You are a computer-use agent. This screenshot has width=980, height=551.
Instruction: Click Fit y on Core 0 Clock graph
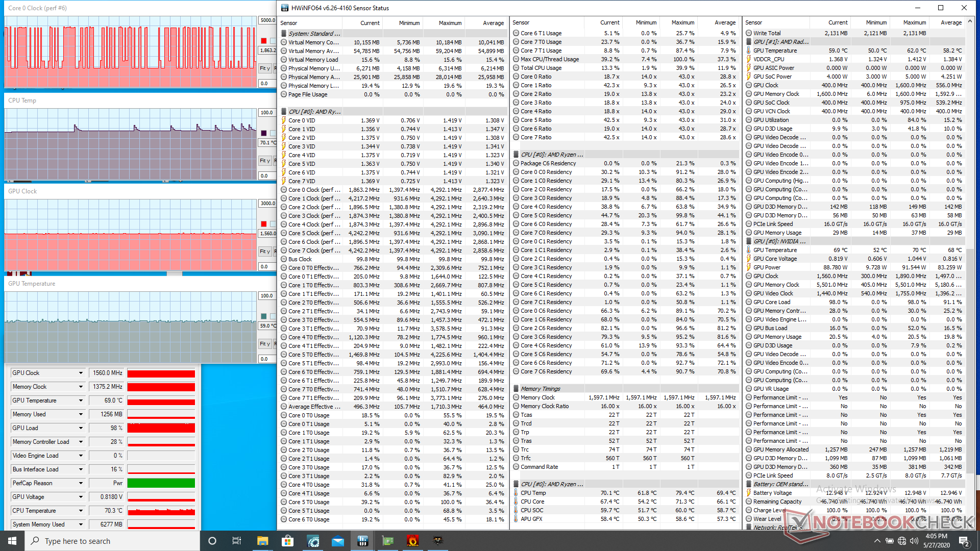264,68
